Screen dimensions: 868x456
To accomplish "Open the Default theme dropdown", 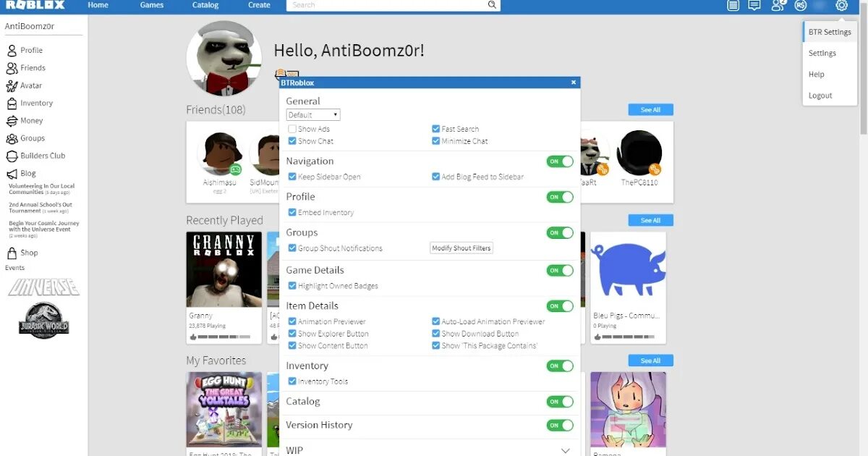I will pos(313,115).
